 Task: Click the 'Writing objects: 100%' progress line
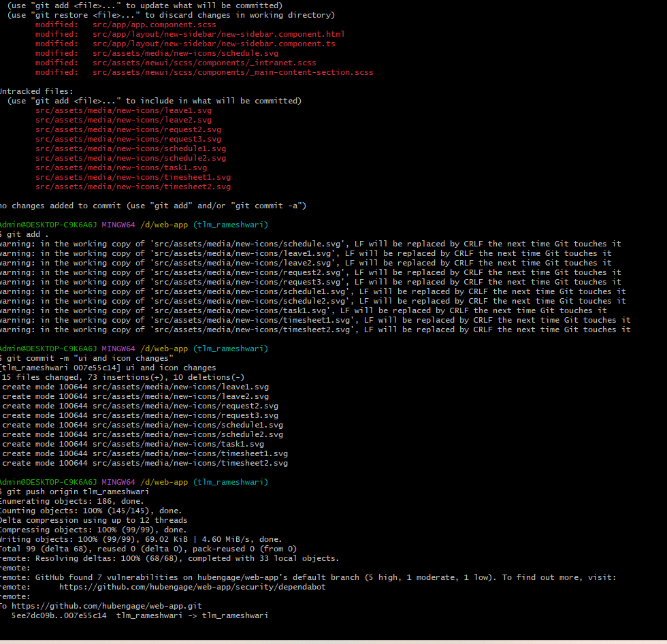(141, 539)
